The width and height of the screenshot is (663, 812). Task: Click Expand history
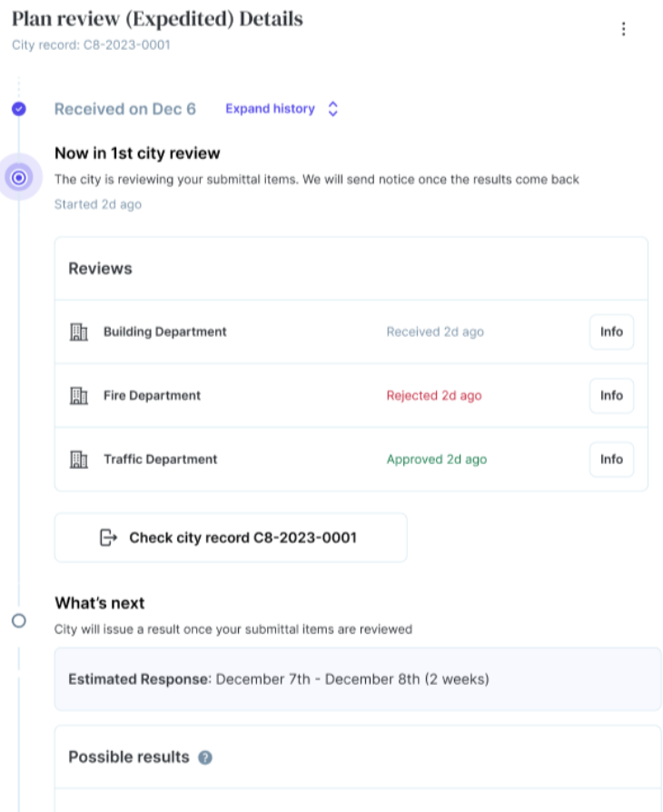(270, 108)
